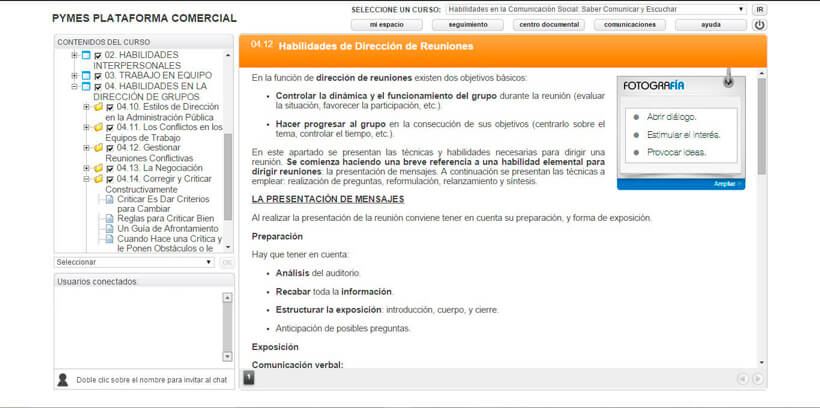The width and height of the screenshot is (820, 408).
Task: Click the page 1 marker icon
Action: [249, 377]
